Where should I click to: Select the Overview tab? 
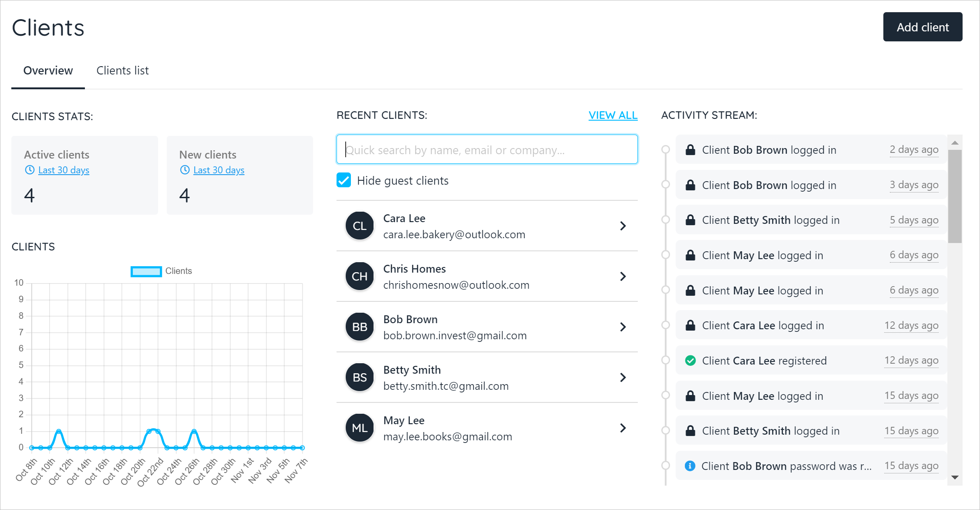coord(48,71)
